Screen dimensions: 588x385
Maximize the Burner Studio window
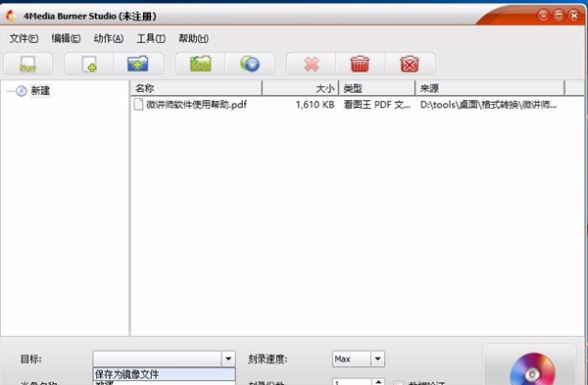point(559,16)
